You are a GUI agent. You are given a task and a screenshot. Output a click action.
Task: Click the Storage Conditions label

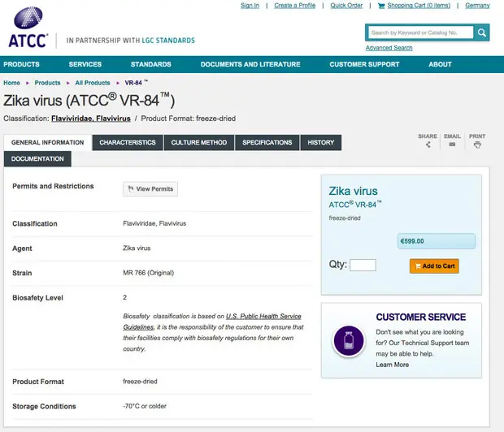pos(44,406)
